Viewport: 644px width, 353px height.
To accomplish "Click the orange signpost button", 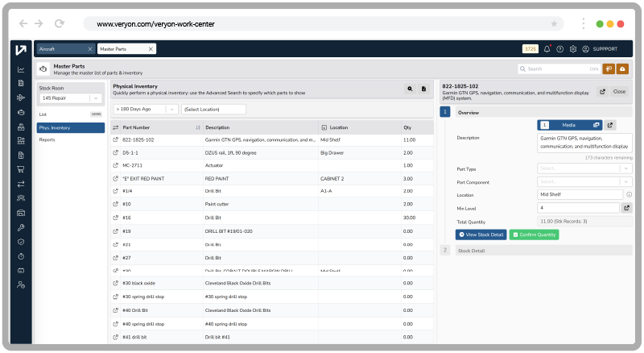I will point(609,69).
